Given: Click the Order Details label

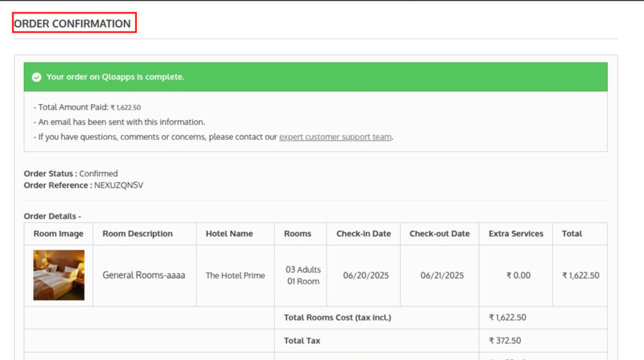Looking at the screenshot, I should coord(52,216).
